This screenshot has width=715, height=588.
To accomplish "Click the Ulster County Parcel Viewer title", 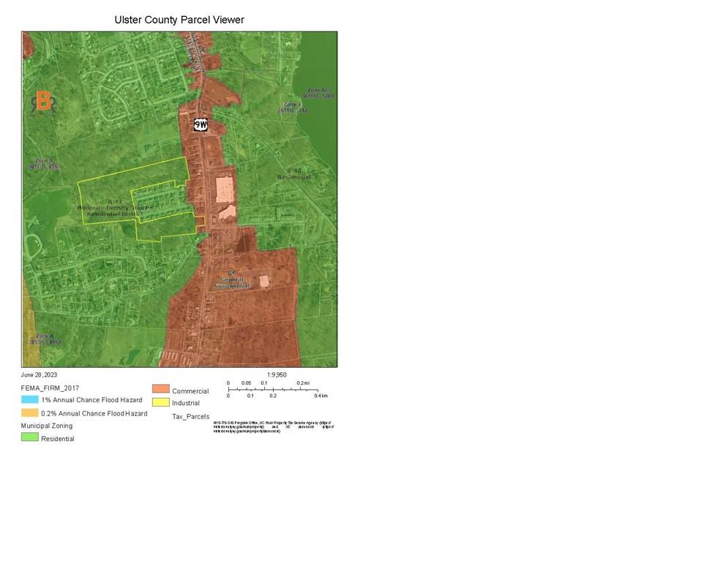I will pyautogui.click(x=179, y=20).
